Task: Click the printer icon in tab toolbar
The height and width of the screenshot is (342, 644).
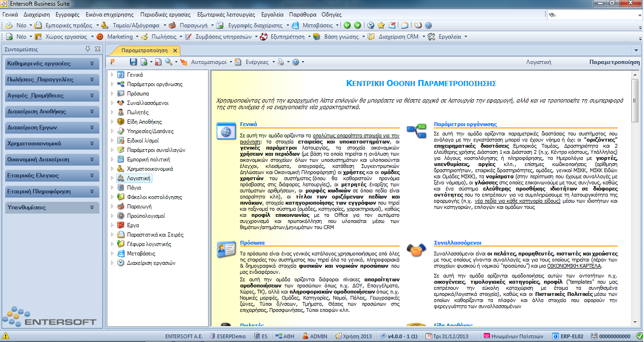Action: 281,62
